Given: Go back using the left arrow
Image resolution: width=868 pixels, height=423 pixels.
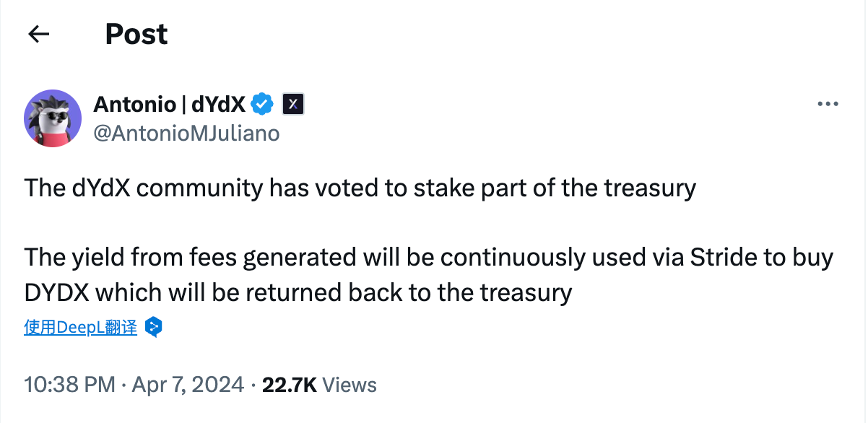Looking at the screenshot, I should 38,34.
